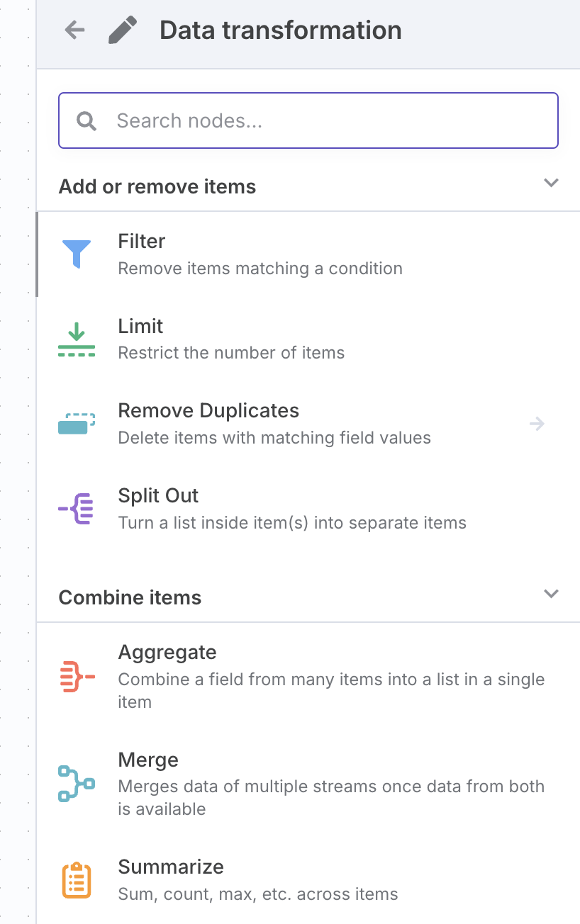Click the purple Split Out icon
580x924 pixels.
point(77,509)
